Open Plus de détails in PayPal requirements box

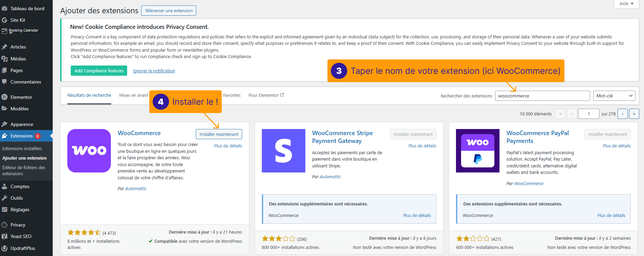point(611,215)
